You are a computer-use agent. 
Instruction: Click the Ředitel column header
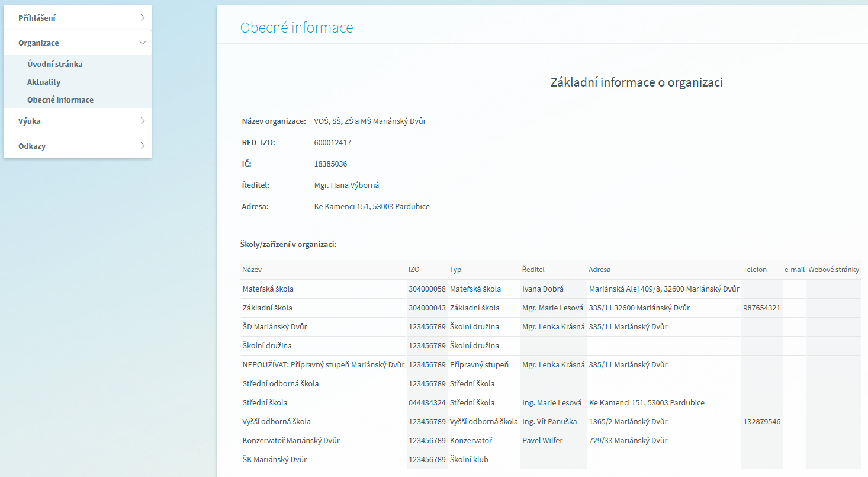pyautogui.click(x=533, y=270)
